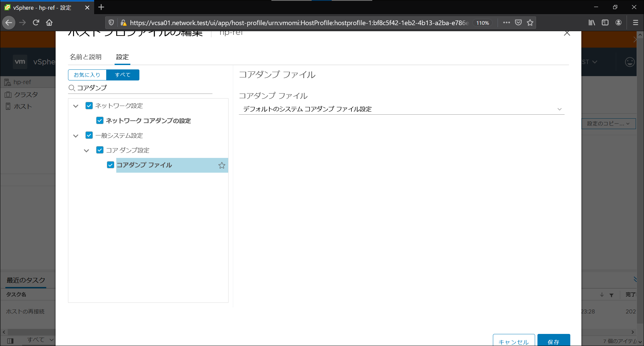Open 最近のタスク tab
Image resolution: width=644 pixels, height=346 pixels.
pyautogui.click(x=26, y=280)
